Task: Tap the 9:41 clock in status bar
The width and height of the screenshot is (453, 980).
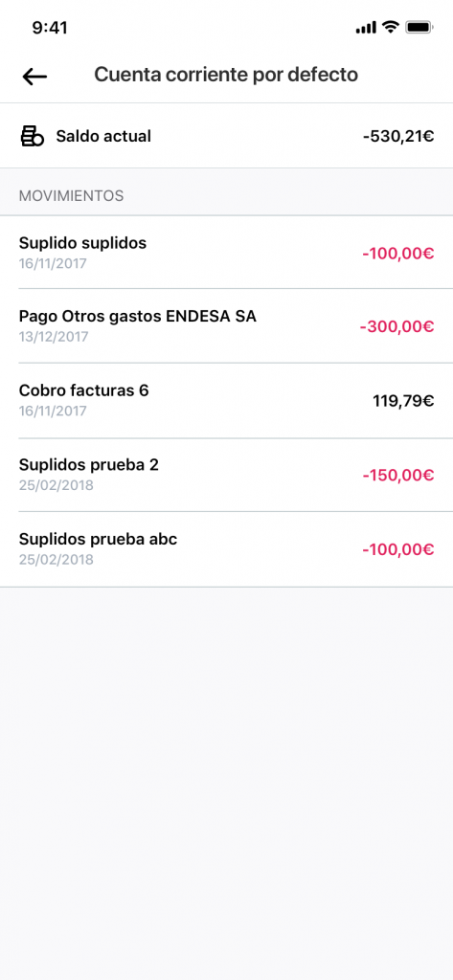Action: tap(50, 28)
